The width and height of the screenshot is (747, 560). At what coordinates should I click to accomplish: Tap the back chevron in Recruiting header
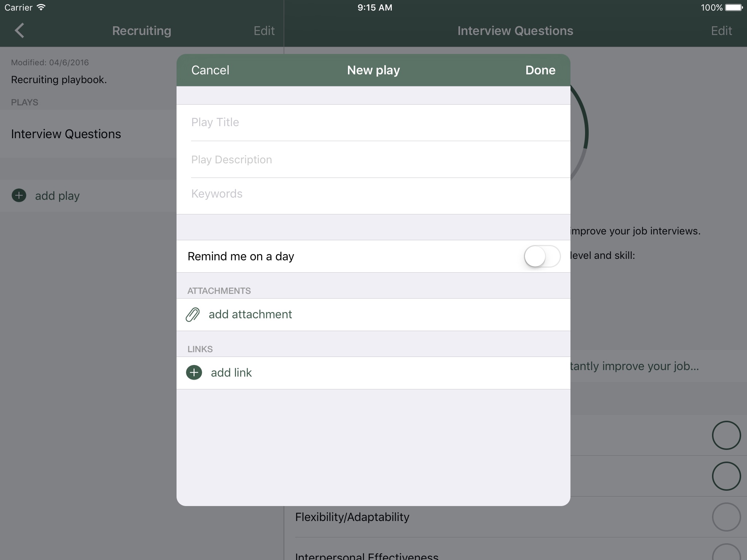pyautogui.click(x=19, y=31)
